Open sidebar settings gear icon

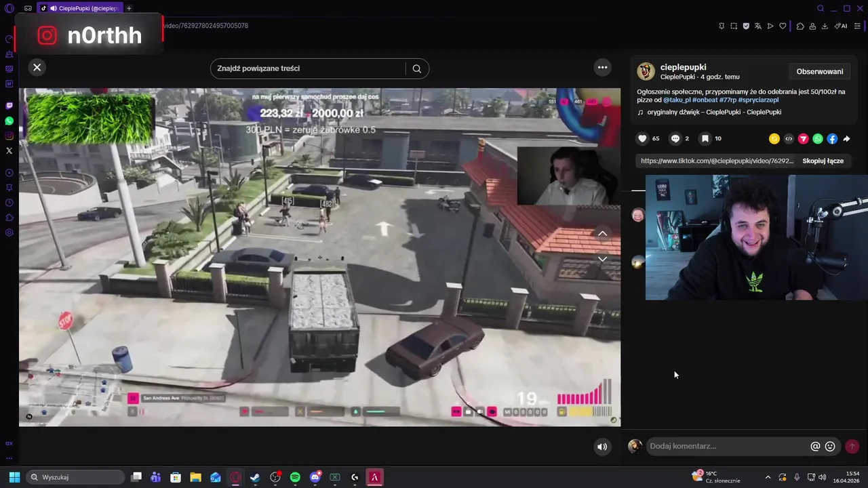point(9,232)
